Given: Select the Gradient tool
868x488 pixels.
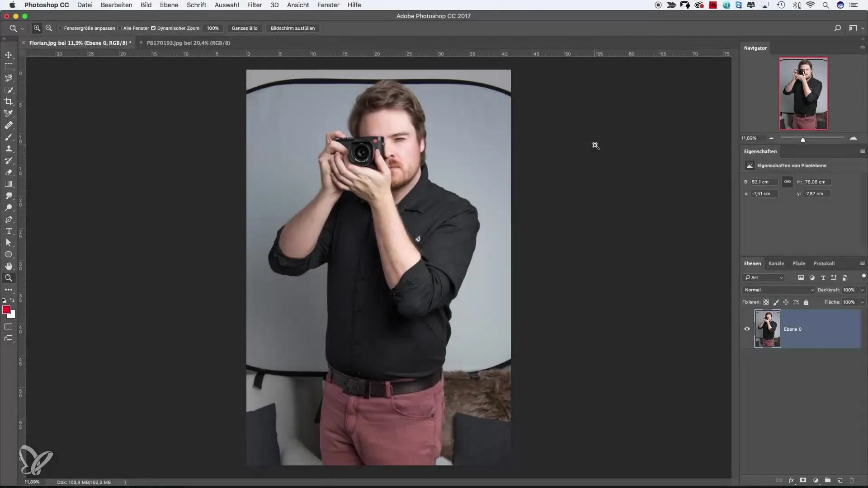Looking at the screenshot, I should point(9,184).
